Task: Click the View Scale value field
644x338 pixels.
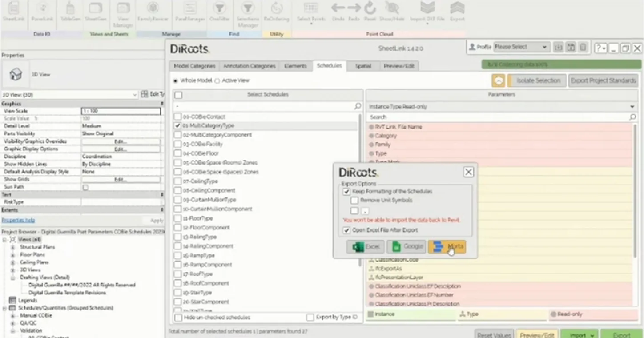Action: click(121, 111)
